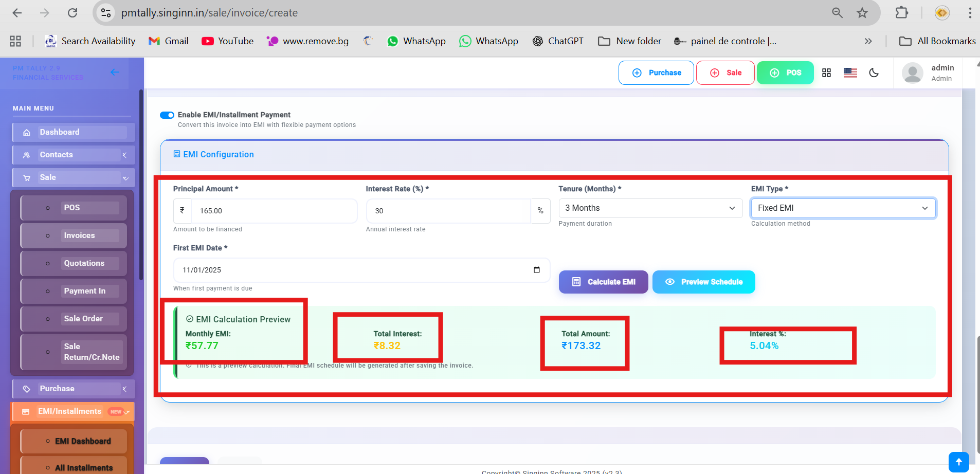Viewport: 980px width, 474px height.
Task: Click the sidebar collapse arrow icon
Action: point(115,72)
